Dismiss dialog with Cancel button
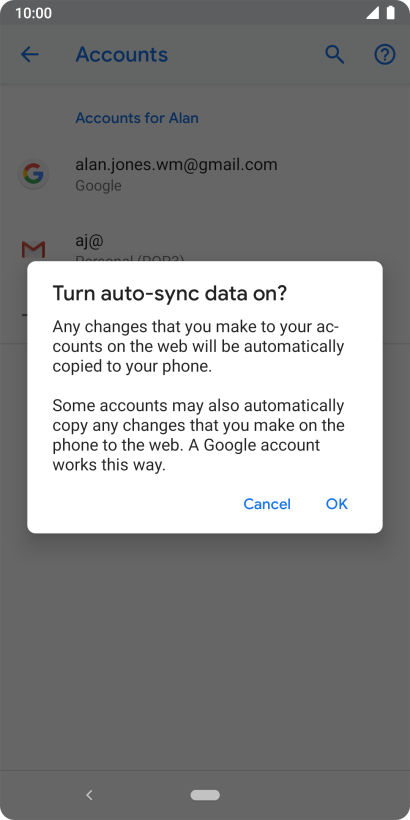The image size is (410, 820). tap(267, 504)
